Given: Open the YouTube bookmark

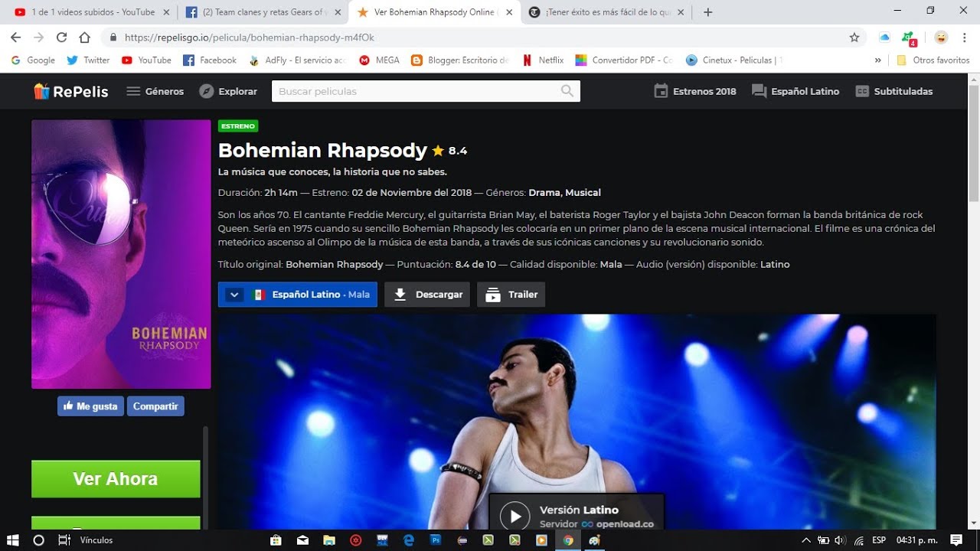Looking at the screenshot, I should (146, 60).
